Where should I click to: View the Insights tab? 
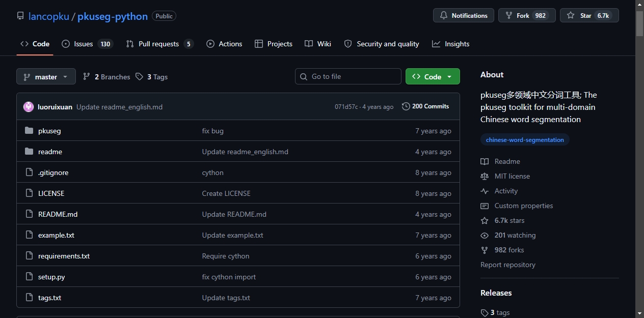(x=451, y=44)
